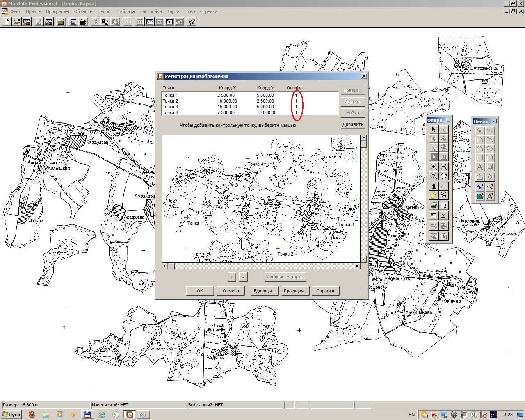This screenshot has width=525, height=420.
Task: Select the Polygon tool in Пенал panel
Action: click(480, 148)
